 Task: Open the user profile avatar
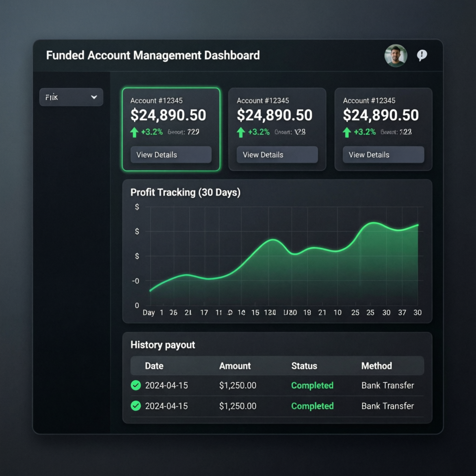(396, 56)
